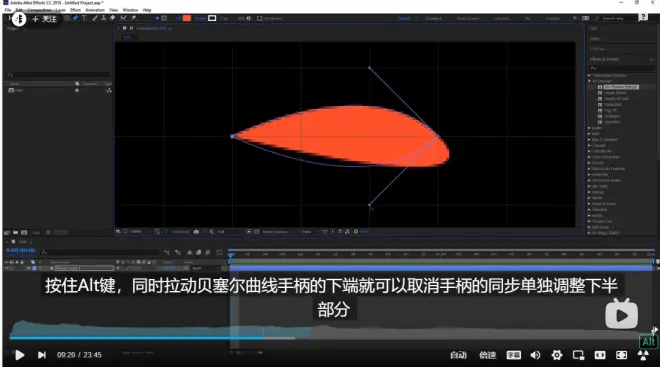Open the Help menu

pyautogui.click(x=146, y=10)
